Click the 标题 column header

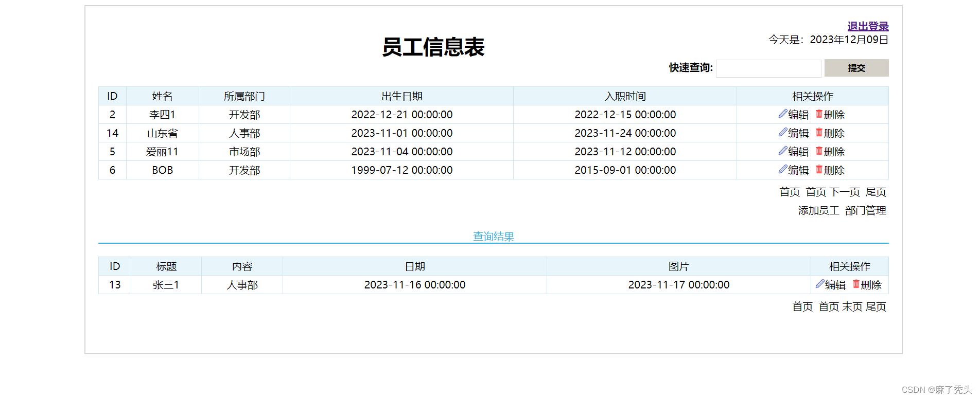pos(166,266)
